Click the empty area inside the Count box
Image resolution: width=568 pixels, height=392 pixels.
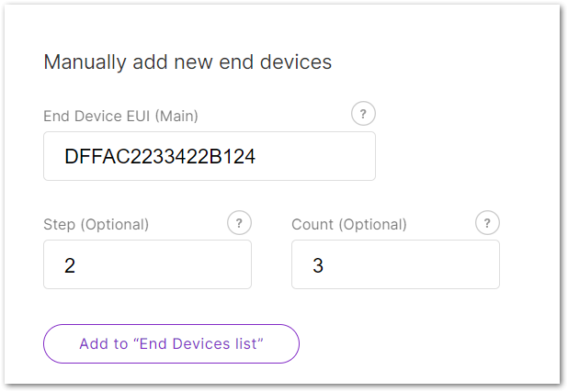pyautogui.click(x=411, y=264)
